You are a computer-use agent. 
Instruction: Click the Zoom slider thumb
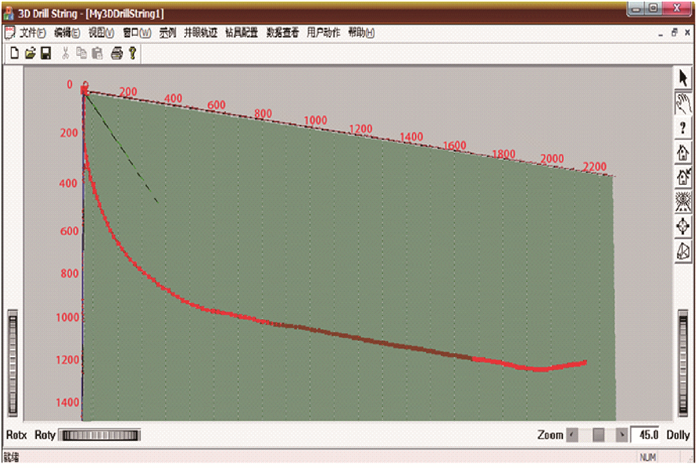pos(598,435)
